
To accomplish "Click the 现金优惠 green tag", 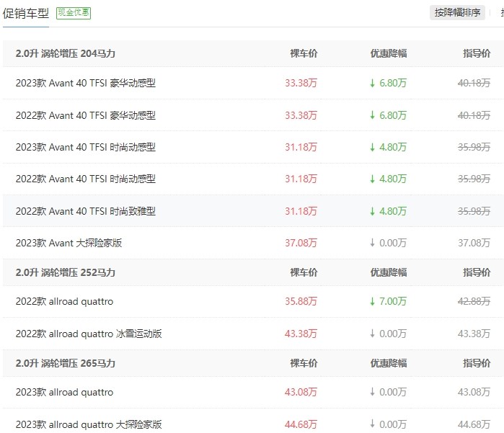I will (x=74, y=13).
